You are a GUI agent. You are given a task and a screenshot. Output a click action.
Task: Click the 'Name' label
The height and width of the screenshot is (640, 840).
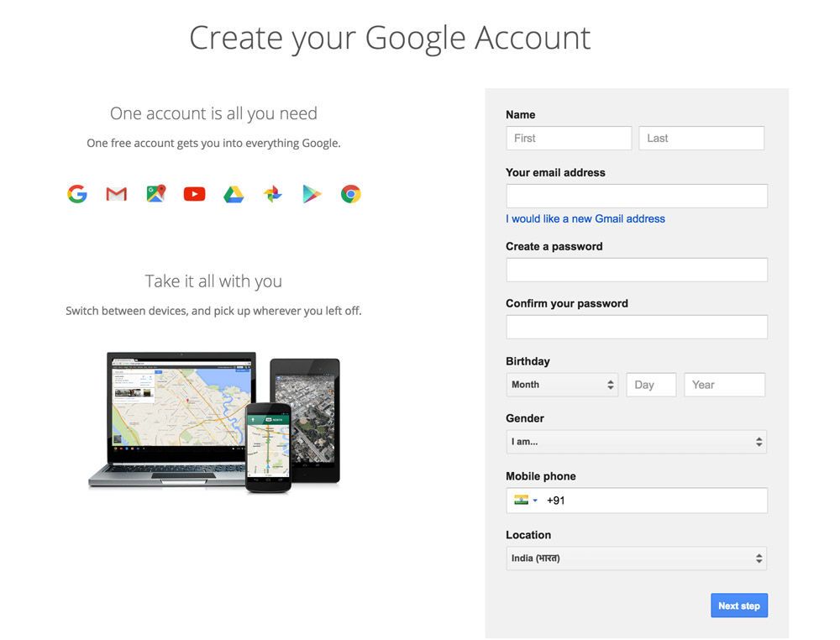click(x=520, y=114)
